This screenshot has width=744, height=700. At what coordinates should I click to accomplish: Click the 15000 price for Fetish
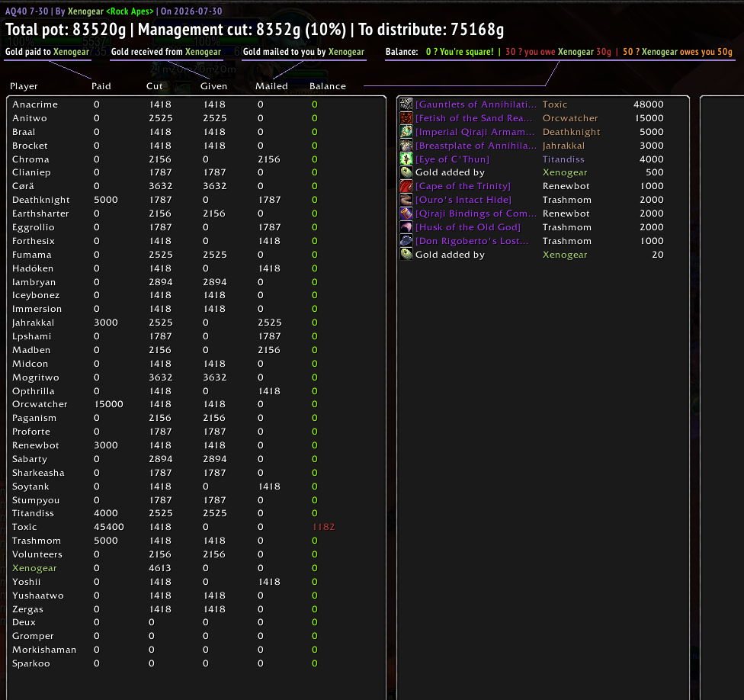(x=649, y=118)
